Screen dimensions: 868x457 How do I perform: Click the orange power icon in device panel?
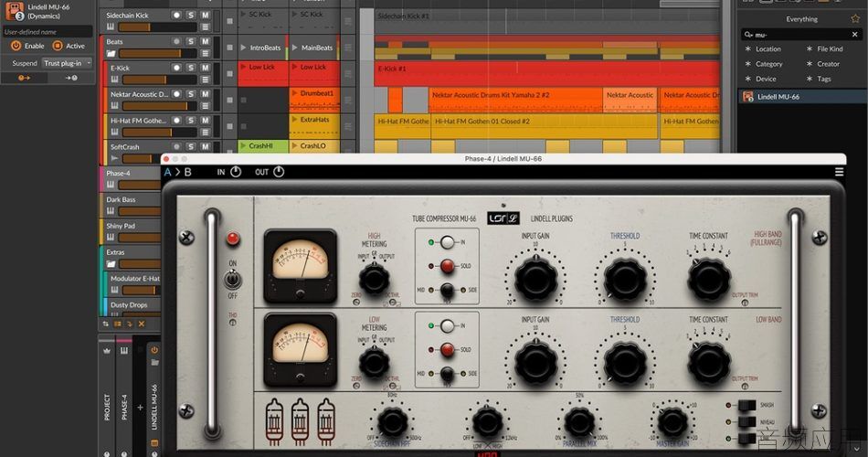click(154, 350)
